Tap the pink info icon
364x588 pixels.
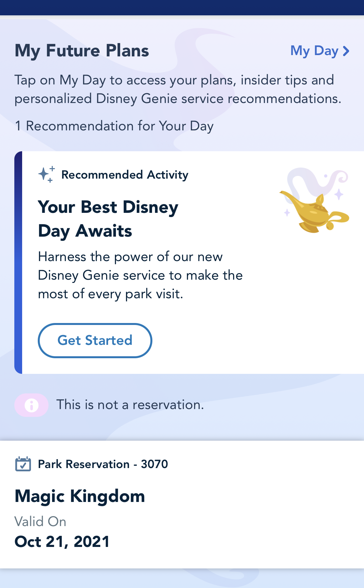point(32,405)
